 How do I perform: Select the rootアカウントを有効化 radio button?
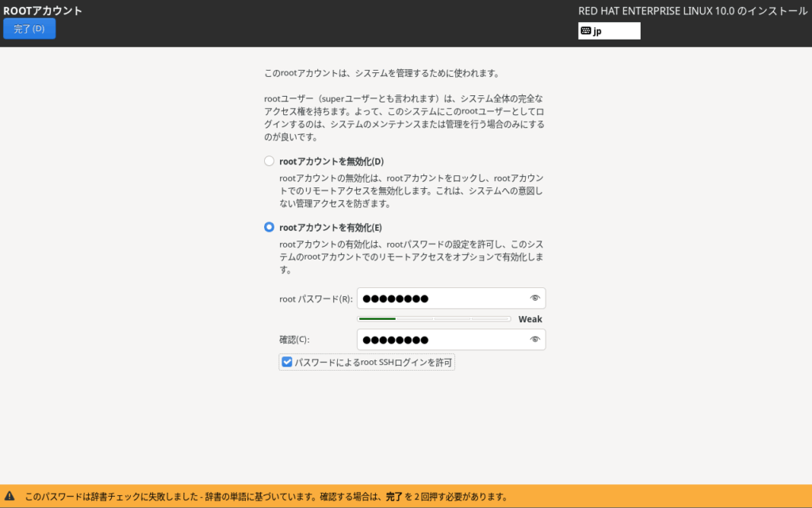[269, 228]
